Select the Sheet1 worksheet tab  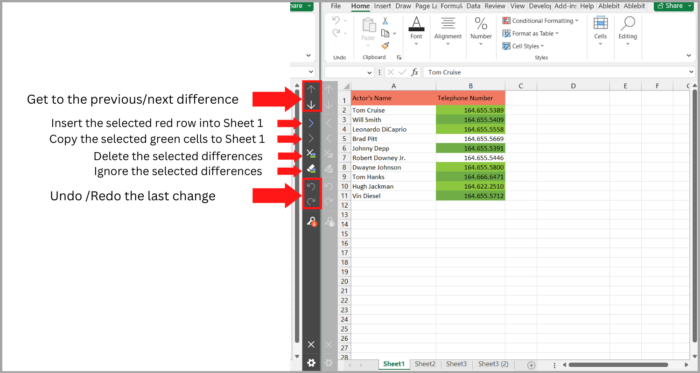tap(393, 364)
